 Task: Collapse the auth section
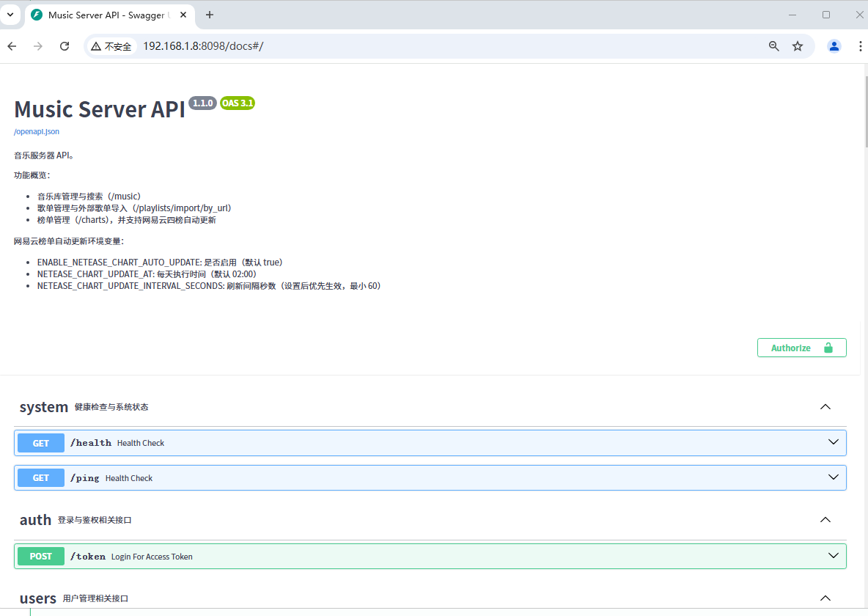[825, 520]
